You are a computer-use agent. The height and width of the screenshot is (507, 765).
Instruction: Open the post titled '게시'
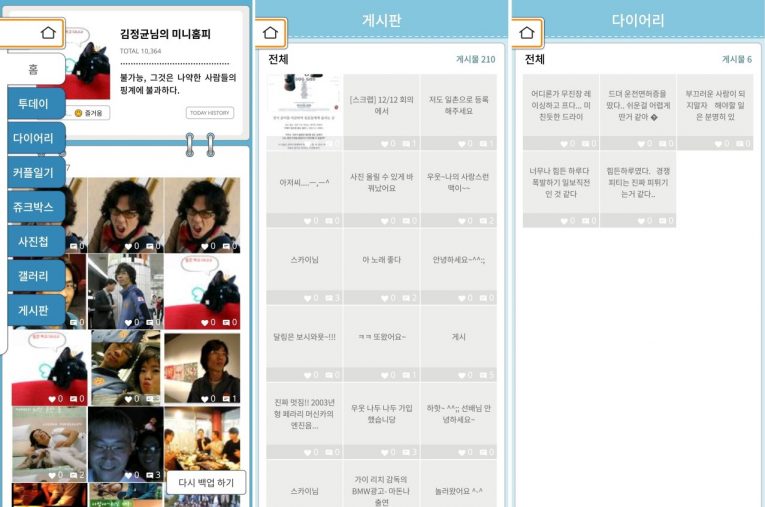[x=459, y=343]
